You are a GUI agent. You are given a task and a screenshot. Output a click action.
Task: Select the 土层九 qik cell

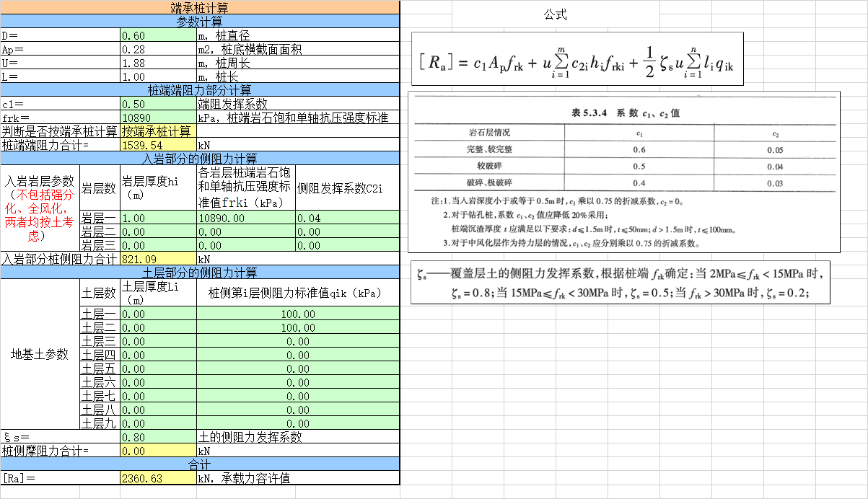click(298, 423)
